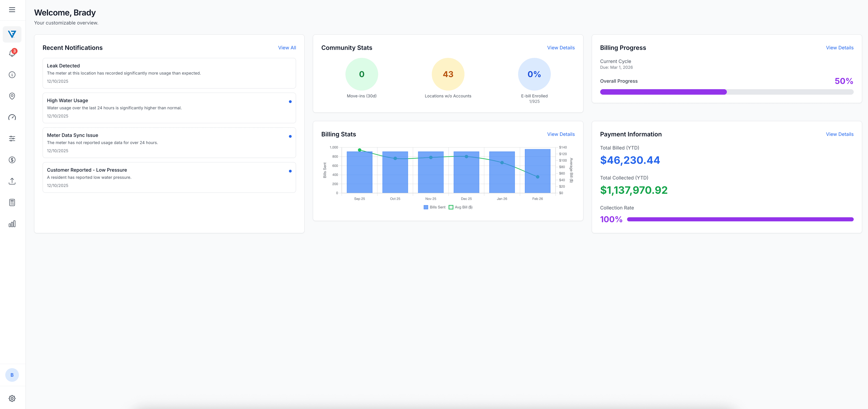
Task: Open the notifications bell with badge
Action: pyautogui.click(x=12, y=53)
